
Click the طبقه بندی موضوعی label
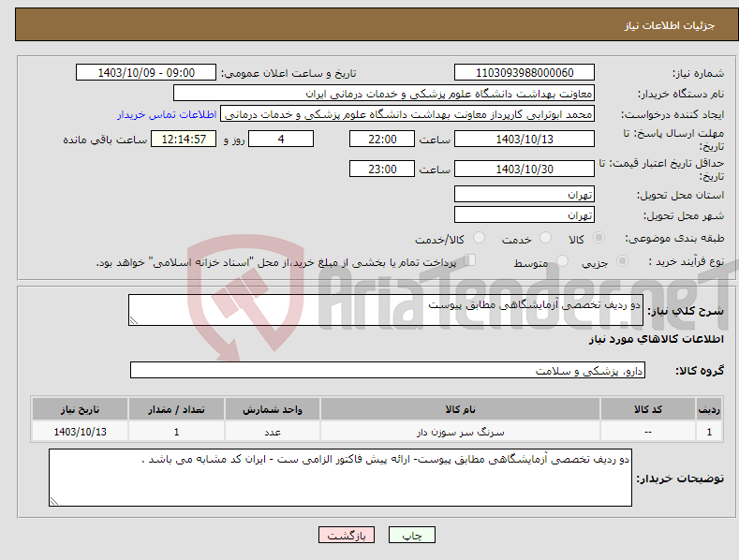pyautogui.click(x=675, y=239)
